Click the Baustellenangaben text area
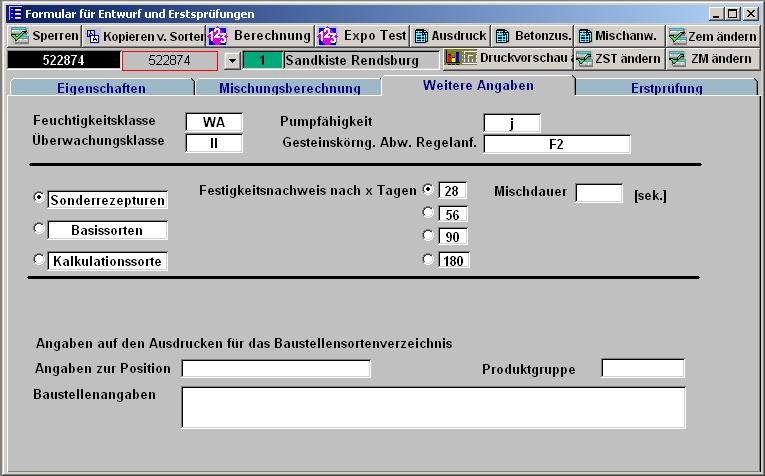The height and width of the screenshot is (476, 765). (433, 407)
